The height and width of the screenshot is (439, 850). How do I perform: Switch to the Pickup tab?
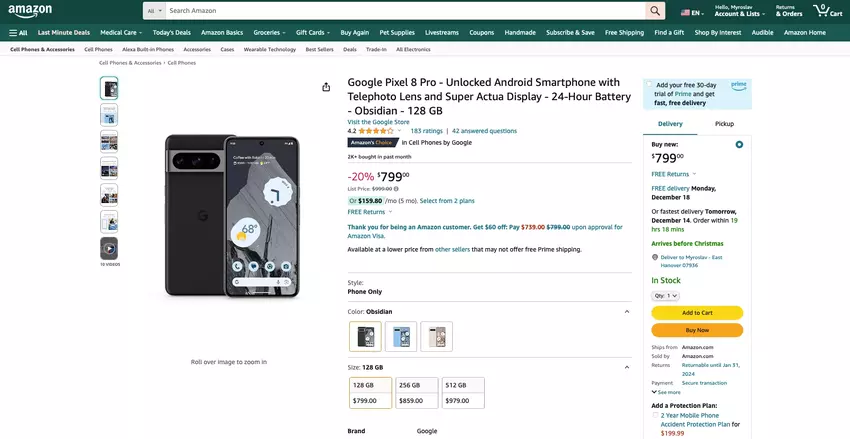pyautogui.click(x=724, y=124)
